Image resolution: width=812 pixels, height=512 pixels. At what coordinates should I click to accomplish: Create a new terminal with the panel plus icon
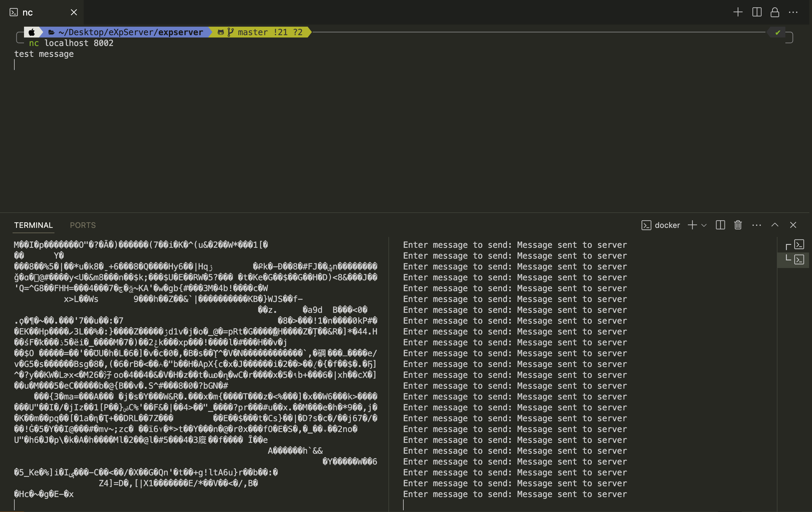692,225
